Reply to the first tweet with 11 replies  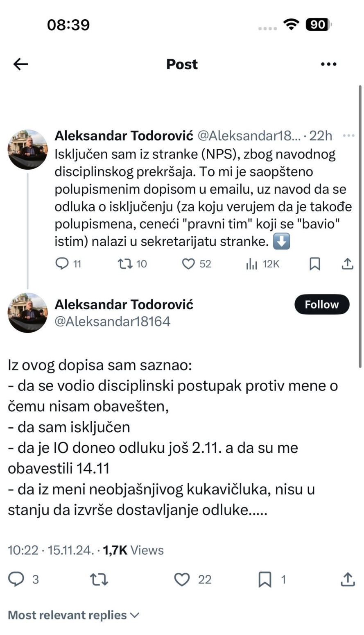tap(62, 264)
